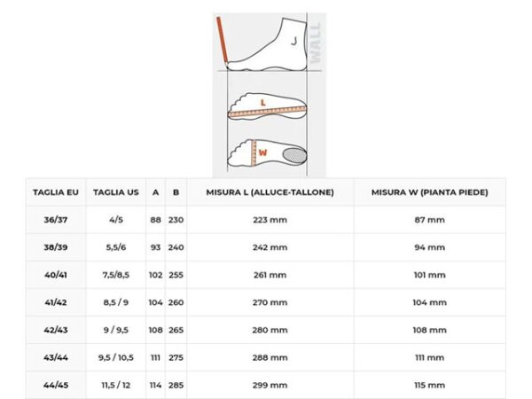The height and width of the screenshot is (399, 532).
Task: Select the TAGLIA EU column header
Action: coord(56,192)
